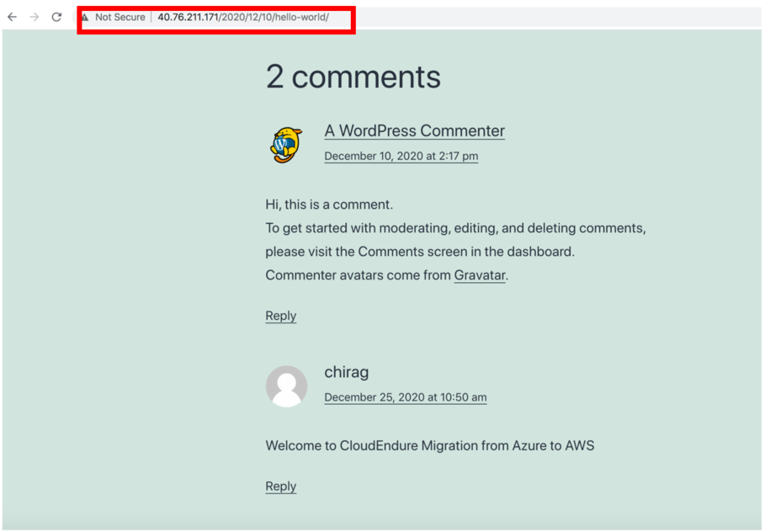This screenshot has width=765, height=532.
Task: Open the December 10, 2020 comment permalink
Action: click(x=401, y=156)
